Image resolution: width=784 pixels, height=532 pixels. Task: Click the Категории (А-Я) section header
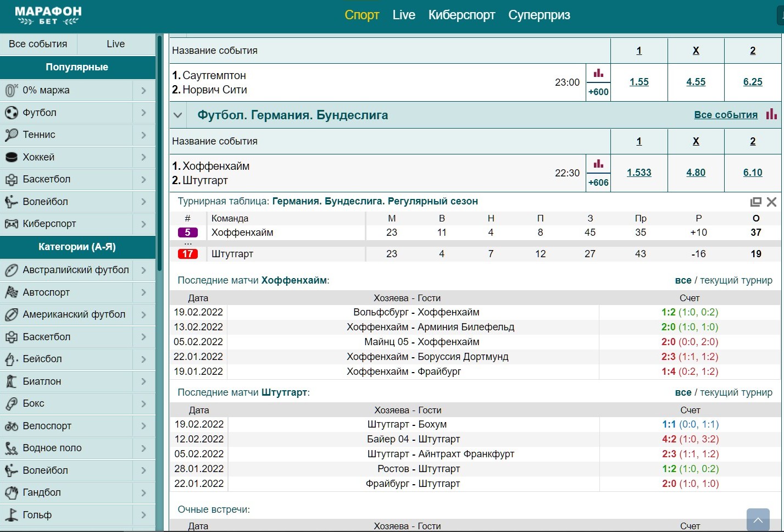[x=77, y=247]
